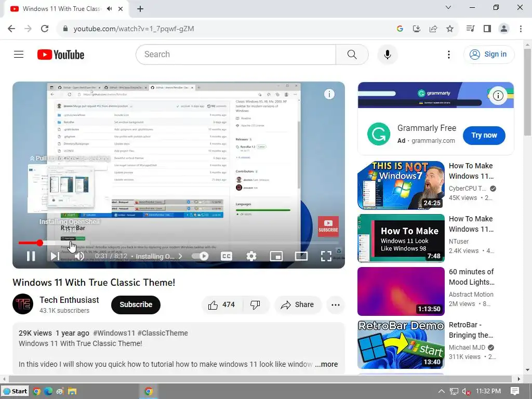Focus the YouTube Search field
Viewport: 532px width, 399px height.
236,54
